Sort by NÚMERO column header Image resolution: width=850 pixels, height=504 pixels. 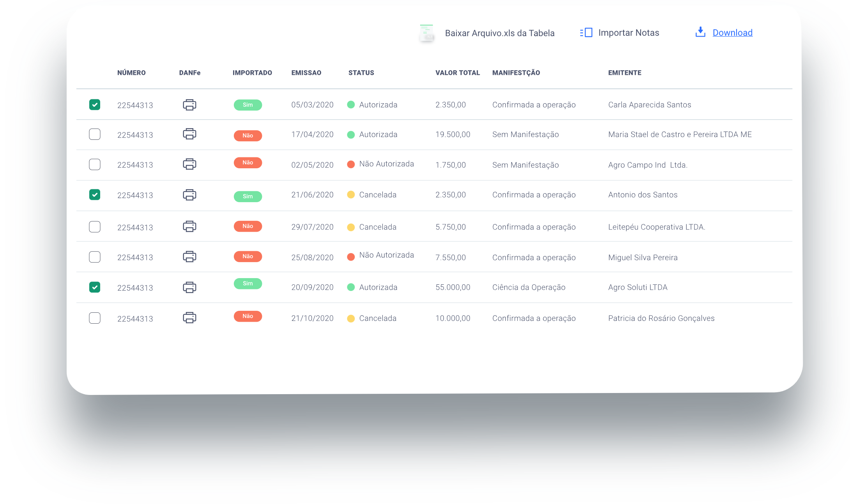[x=131, y=73]
